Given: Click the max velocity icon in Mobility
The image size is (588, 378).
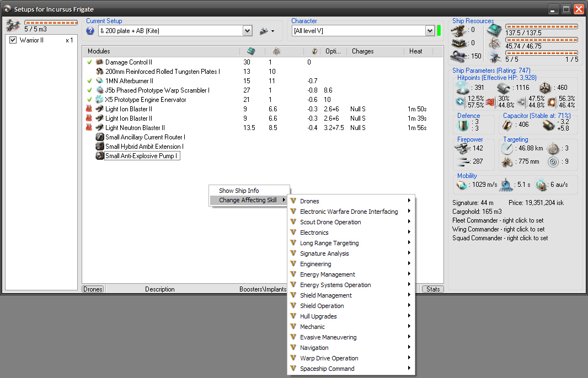Looking at the screenshot, I should (462, 186).
